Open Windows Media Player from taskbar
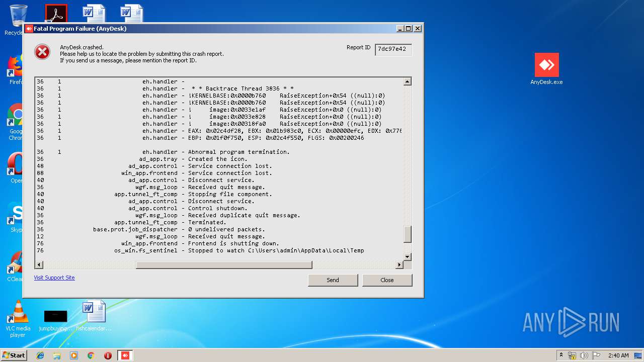The image size is (644, 362). pos(74,355)
